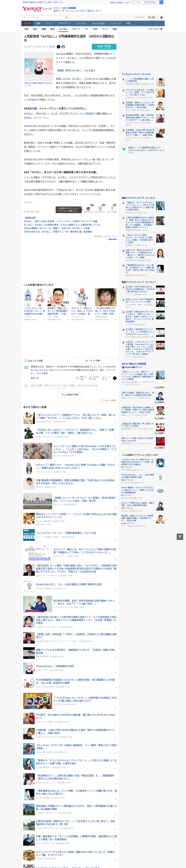The image size is (186, 868).
Task: Share the article on Facebook
Action: [63, 47]
